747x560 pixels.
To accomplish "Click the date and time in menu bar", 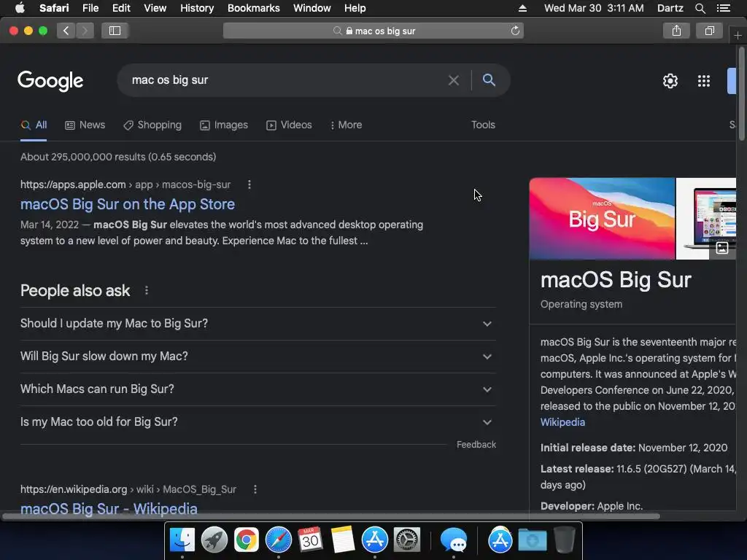I will coord(594,8).
